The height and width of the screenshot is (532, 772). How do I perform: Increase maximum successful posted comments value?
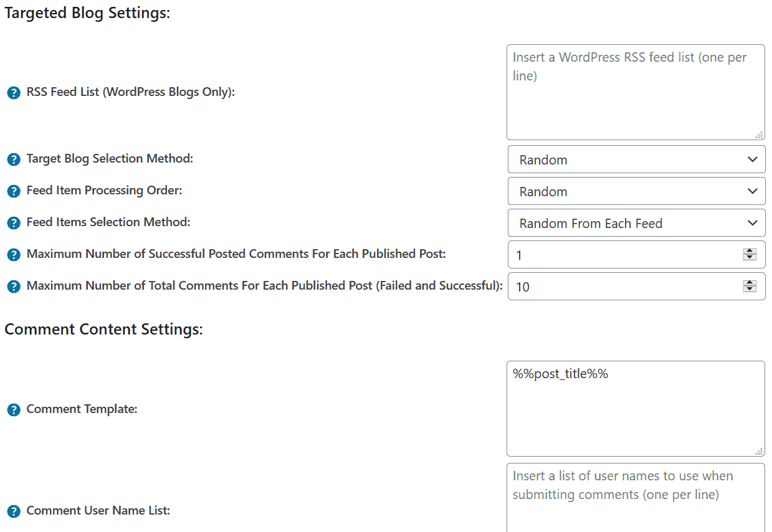(750, 251)
